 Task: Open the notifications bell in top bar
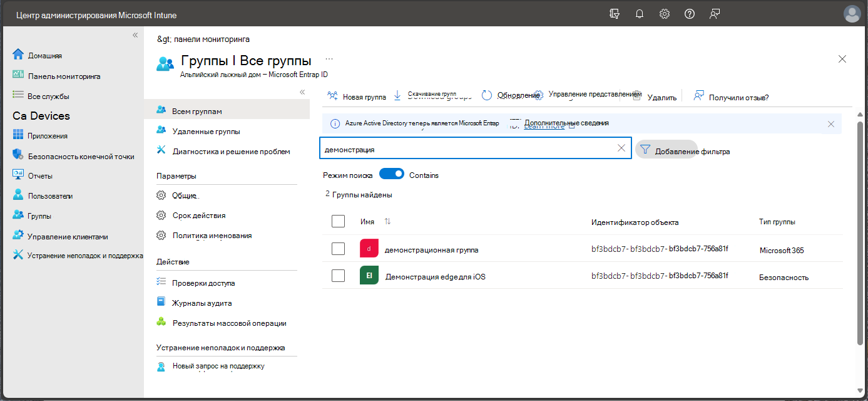click(639, 14)
